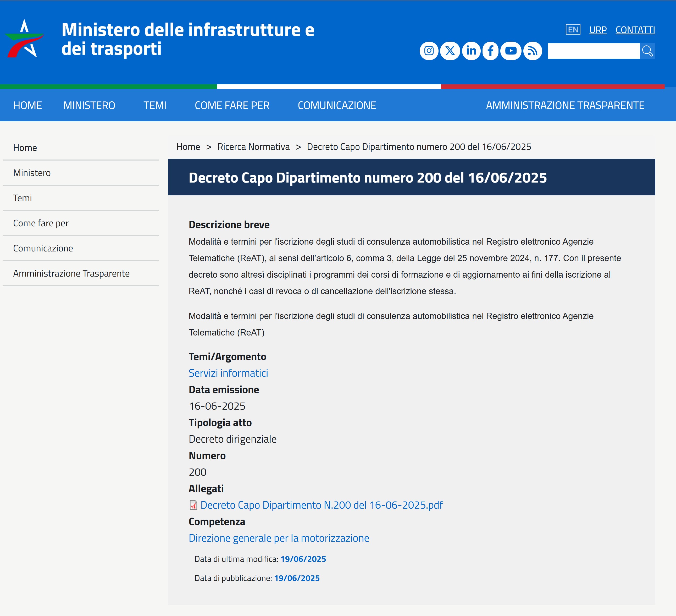Switch site language to EN
The image size is (676, 616).
[573, 30]
